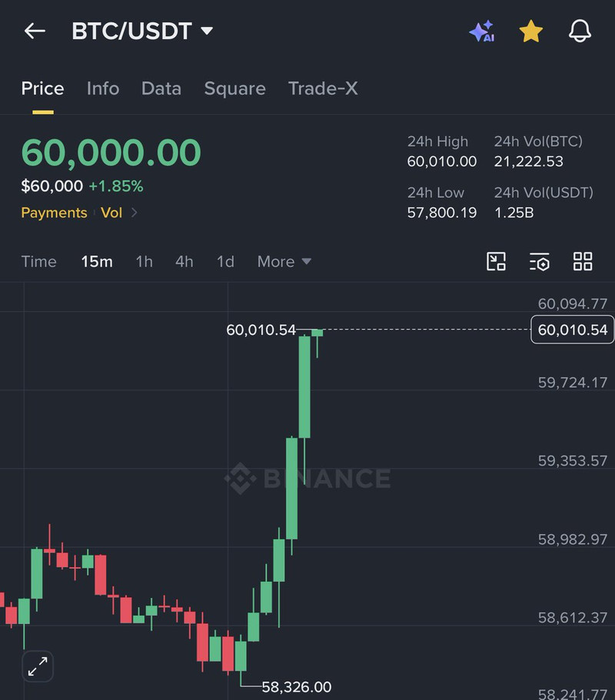615x700 pixels.
Task: Expand the More intervals dropdown
Action: [284, 261]
